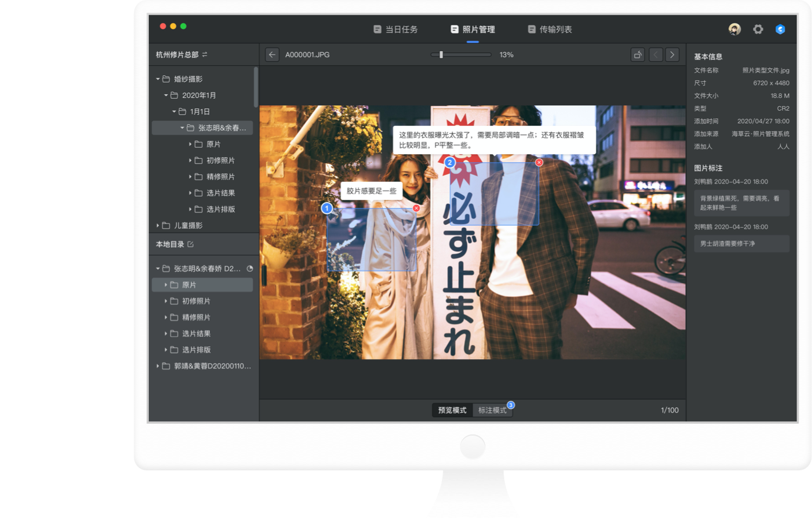Screen dimensions: 812x518
Task: Open the user avatar menu
Action: 734,29
